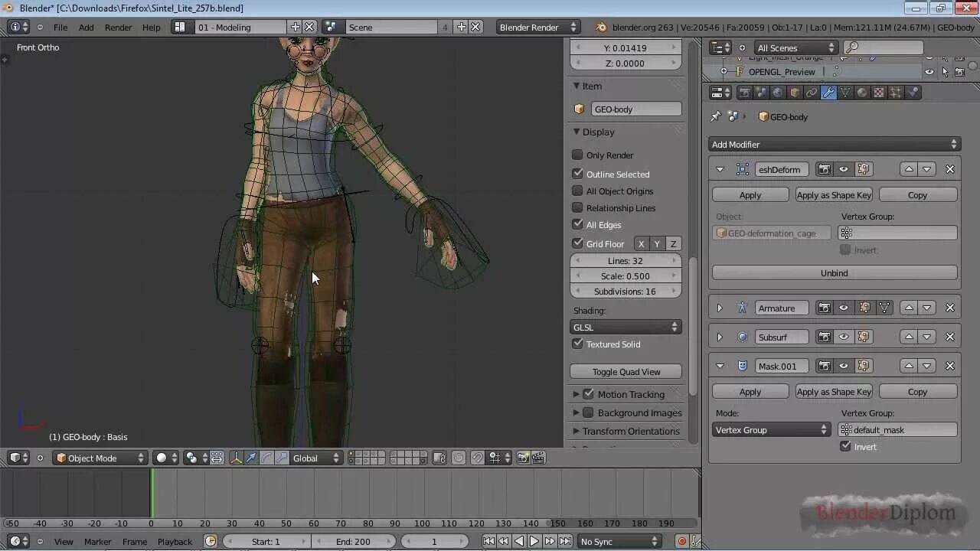Open the Help menu

(x=152, y=27)
